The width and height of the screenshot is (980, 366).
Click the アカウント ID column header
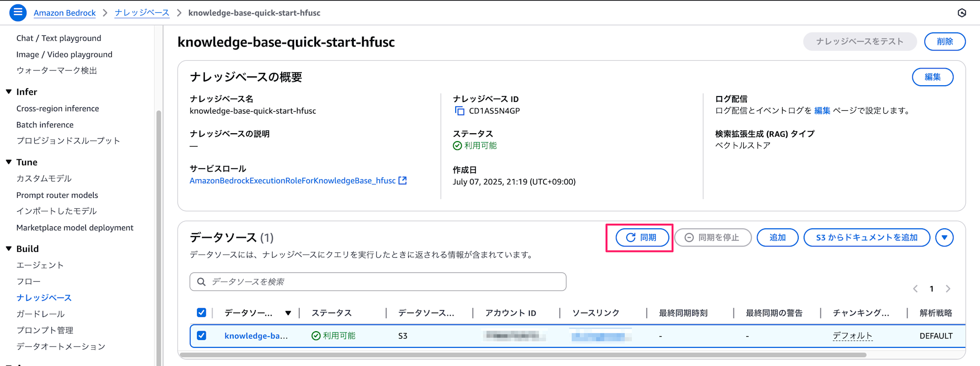click(x=511, y=313)
